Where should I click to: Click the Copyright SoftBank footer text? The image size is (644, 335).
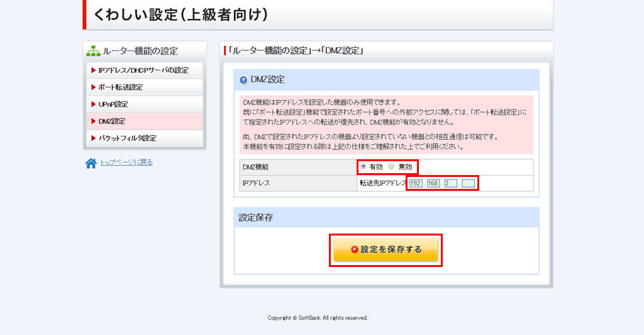point(318,318)
